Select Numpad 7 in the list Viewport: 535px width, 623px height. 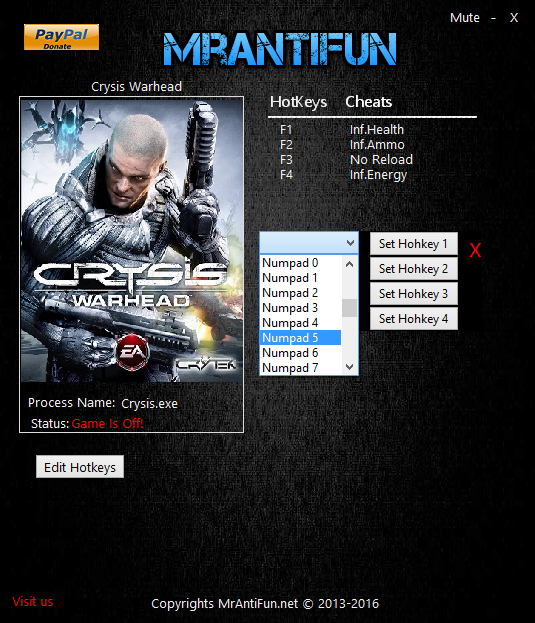[x=300, y=368]
